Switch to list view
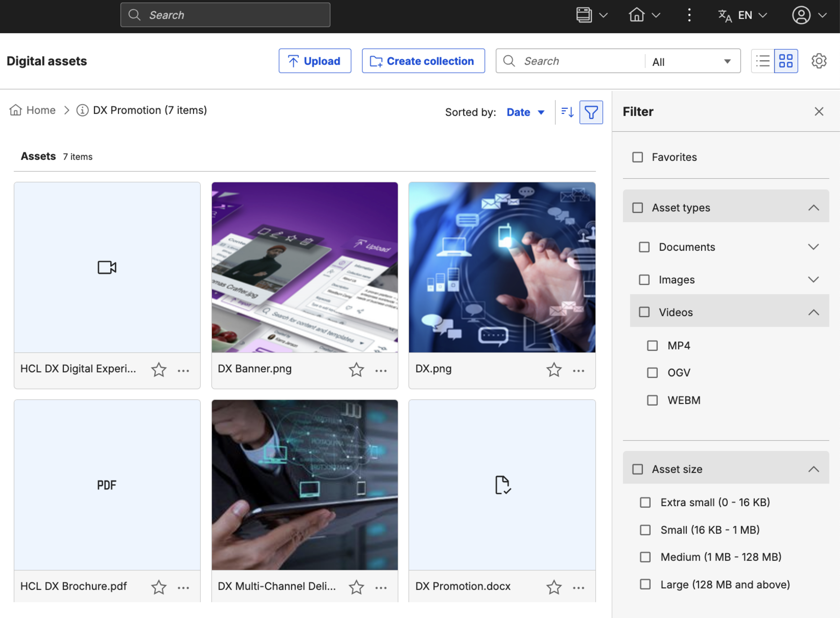 click(763, 61)
